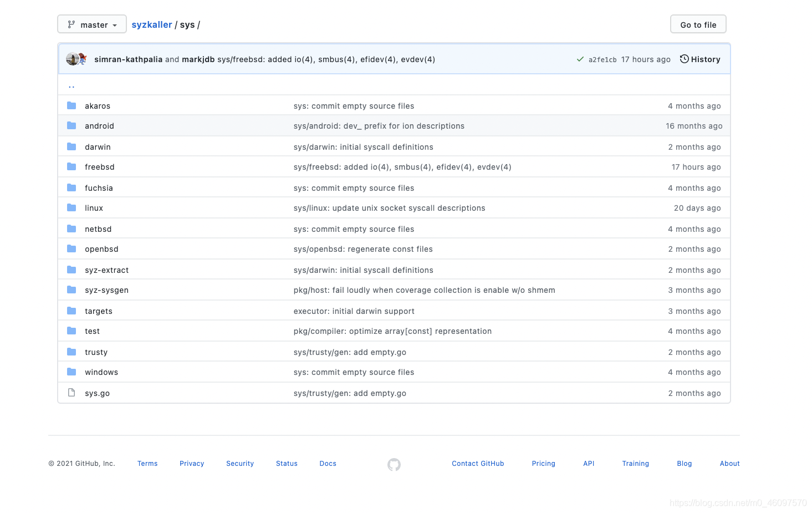812x513 pixels.
Task: Open the Status footer link
Action: [287, 464]
